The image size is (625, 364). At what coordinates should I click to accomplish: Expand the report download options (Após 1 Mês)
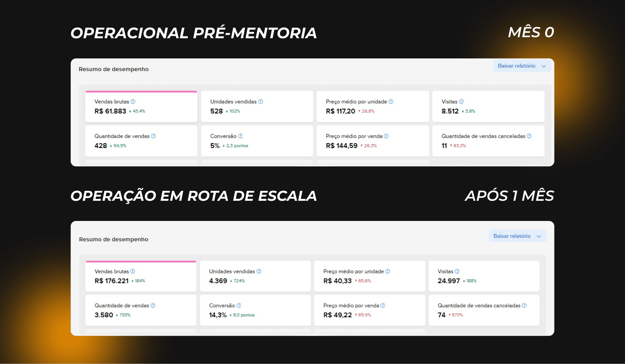pyautogui.click(x=517, y=236)
